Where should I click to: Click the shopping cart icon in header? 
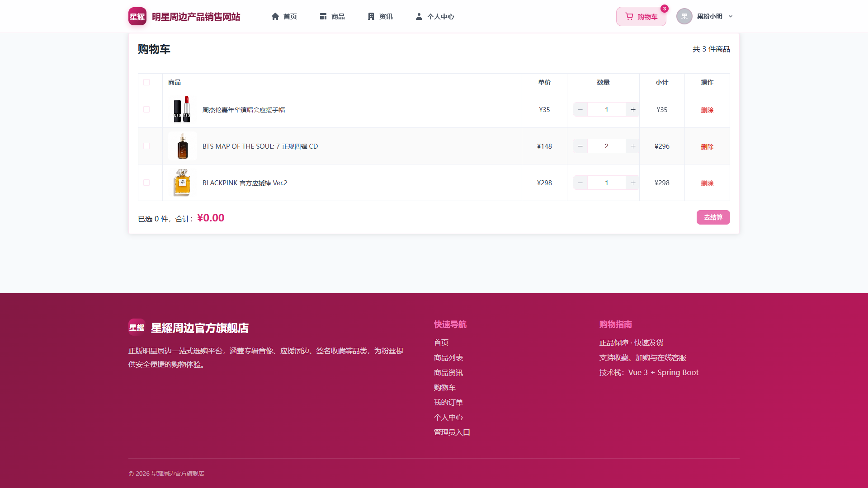click(629, 16)
